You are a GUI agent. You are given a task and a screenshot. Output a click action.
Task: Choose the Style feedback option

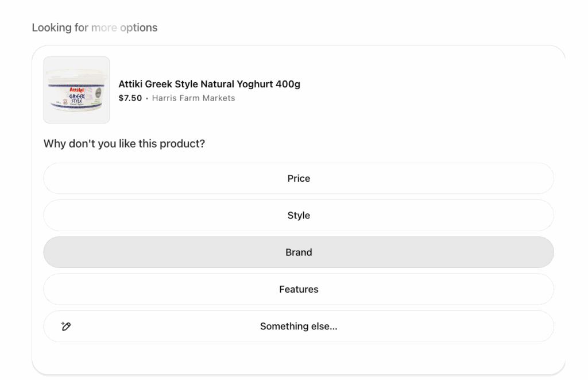click(x=299, y=216)
